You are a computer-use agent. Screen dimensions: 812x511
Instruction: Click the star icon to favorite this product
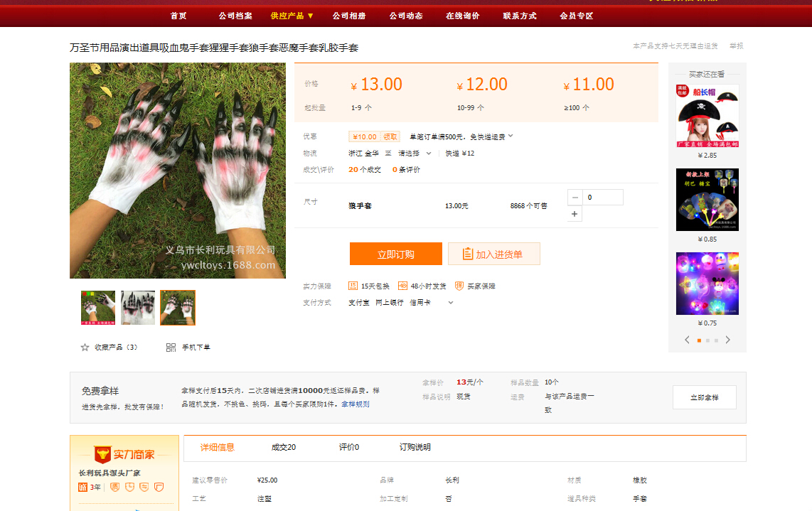point(85,348)
